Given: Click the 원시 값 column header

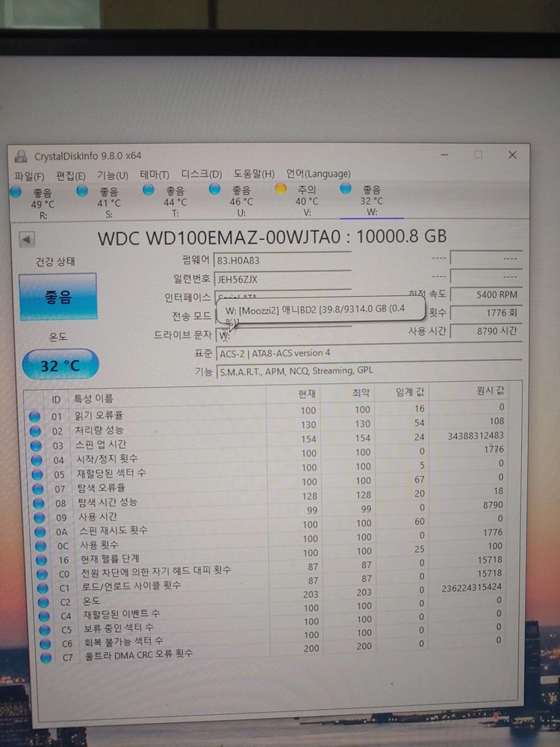Looking at the screenshot, I should click(467, 391).
